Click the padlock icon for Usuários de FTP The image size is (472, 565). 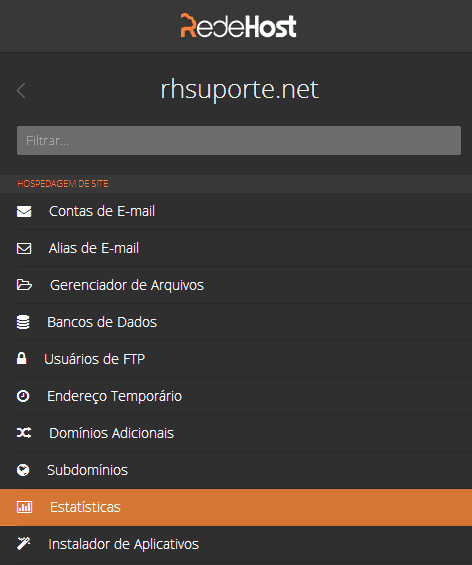[22, 359]
